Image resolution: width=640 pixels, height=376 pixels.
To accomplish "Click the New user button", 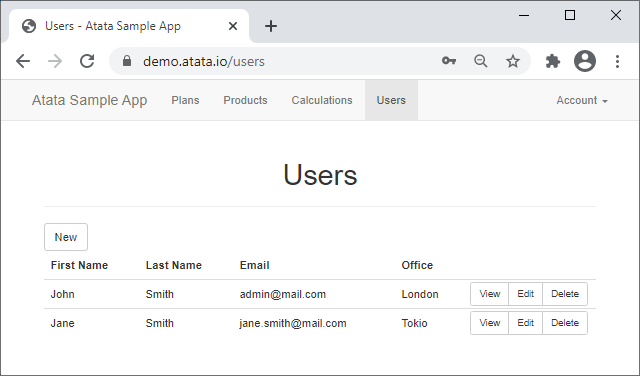I will point(66,237).
